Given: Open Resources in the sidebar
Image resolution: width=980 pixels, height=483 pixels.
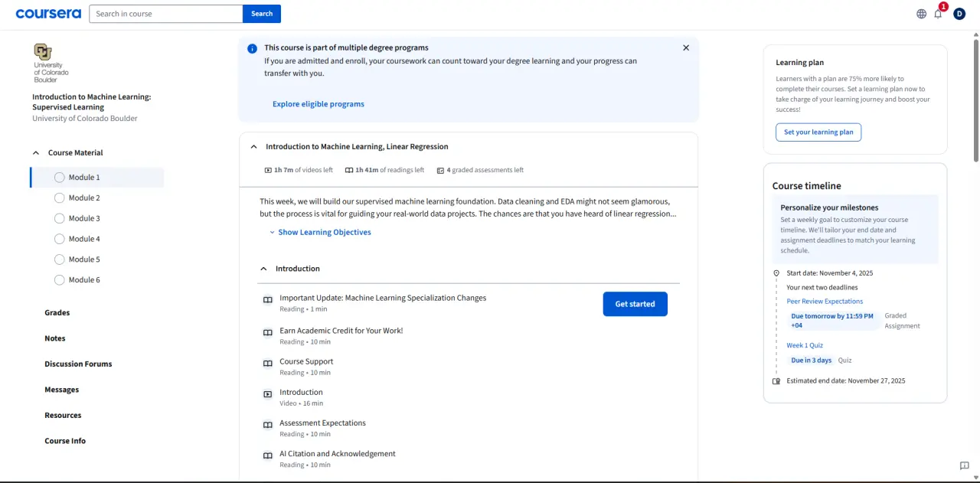Looking at the screenshot, I should click(x=63, y=415).
